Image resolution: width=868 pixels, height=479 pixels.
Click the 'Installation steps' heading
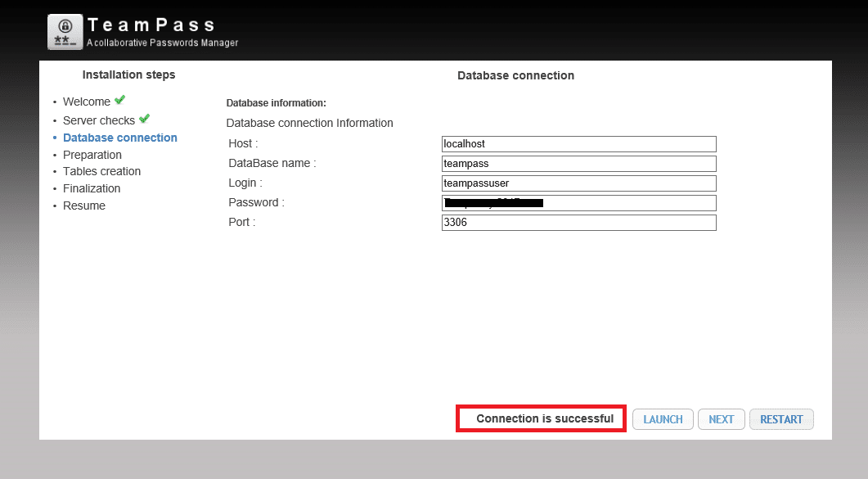128,75
